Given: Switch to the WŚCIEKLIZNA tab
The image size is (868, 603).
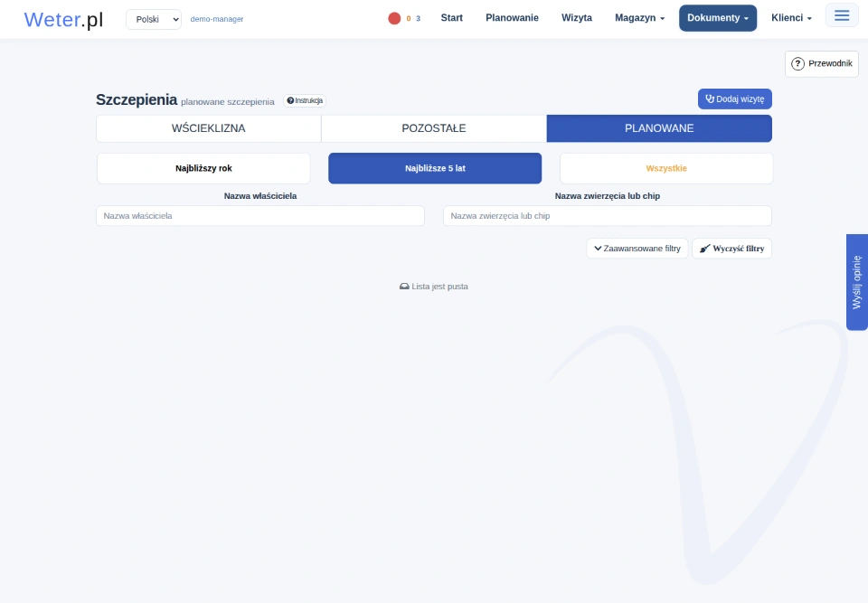Looking at the screenshot, I should 209,128.
